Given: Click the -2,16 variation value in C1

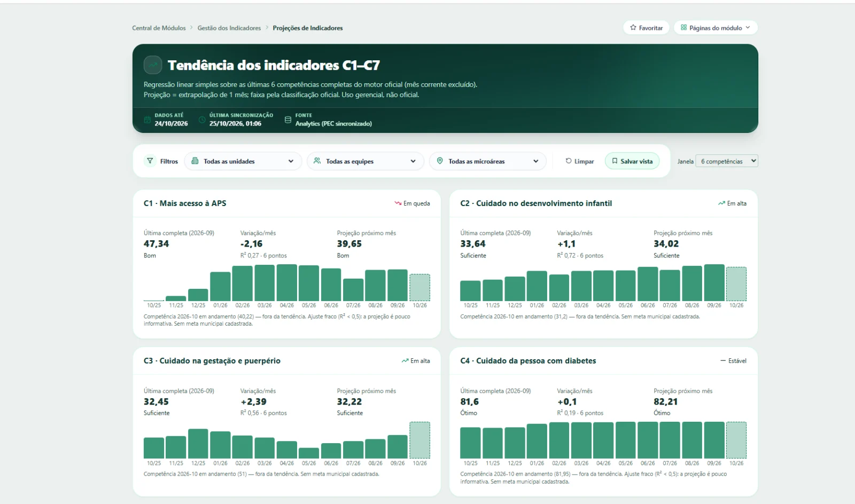Looking at the screenshot, I should (251, 244).
